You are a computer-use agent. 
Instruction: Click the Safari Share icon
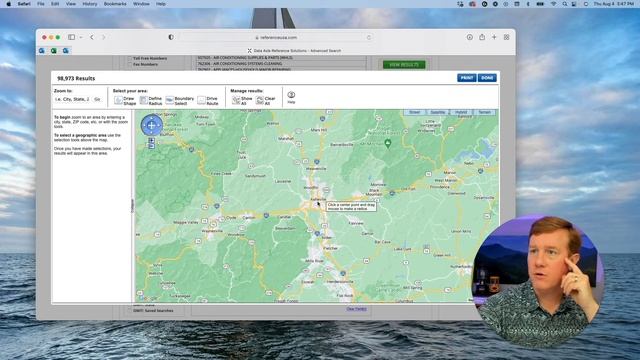[482, 37]
